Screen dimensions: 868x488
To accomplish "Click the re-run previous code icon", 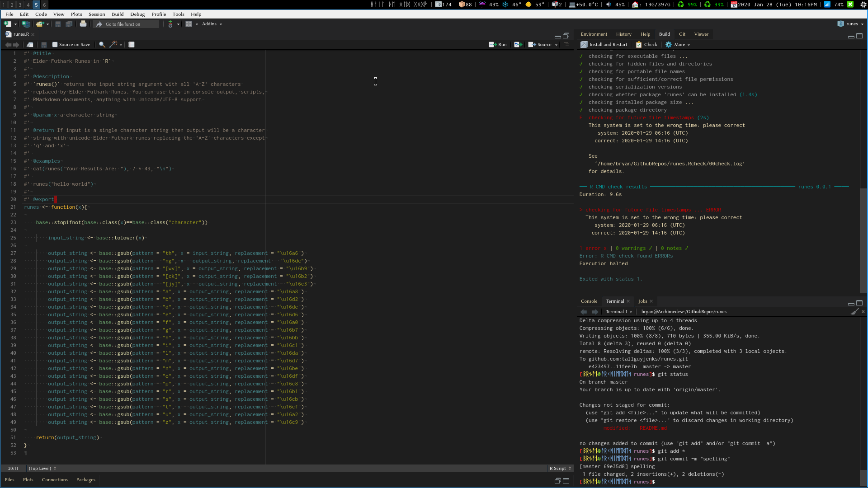I will tap(518, 45).
